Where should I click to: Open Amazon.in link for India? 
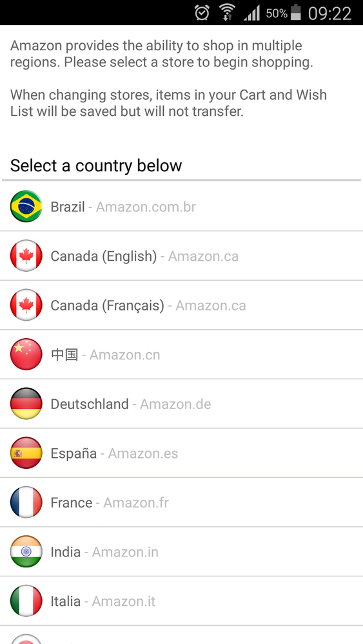click(125, 552)
